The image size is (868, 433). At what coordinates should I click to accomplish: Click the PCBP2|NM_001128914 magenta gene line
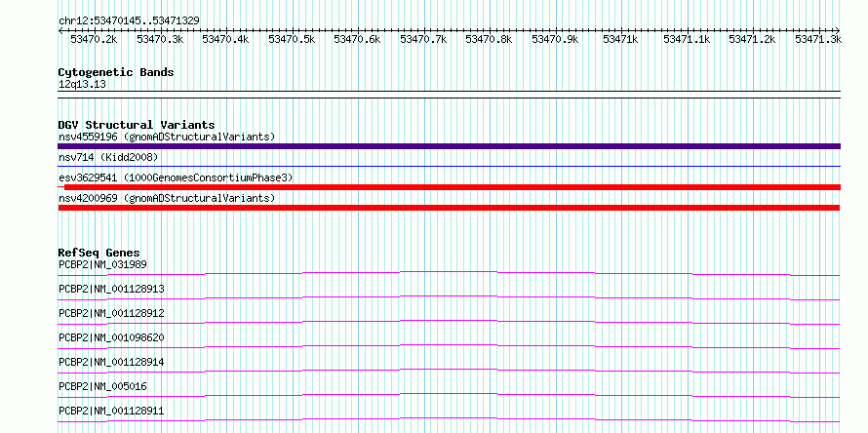[449, 371]
